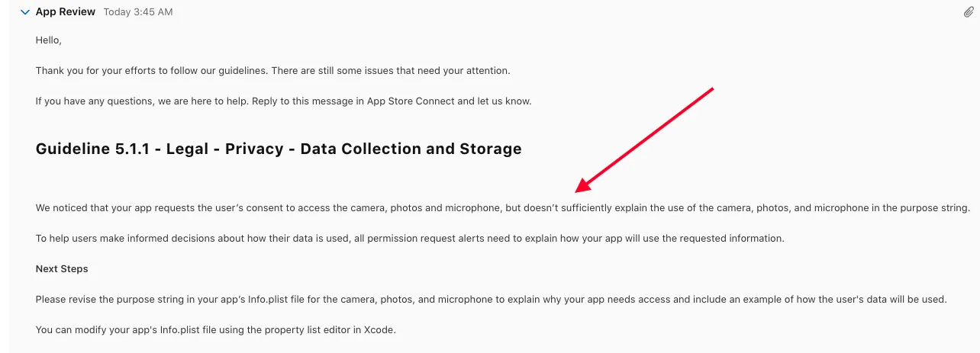Click the Hello greeting line
The width and height of the screenshot is (980, 353).
49,40
